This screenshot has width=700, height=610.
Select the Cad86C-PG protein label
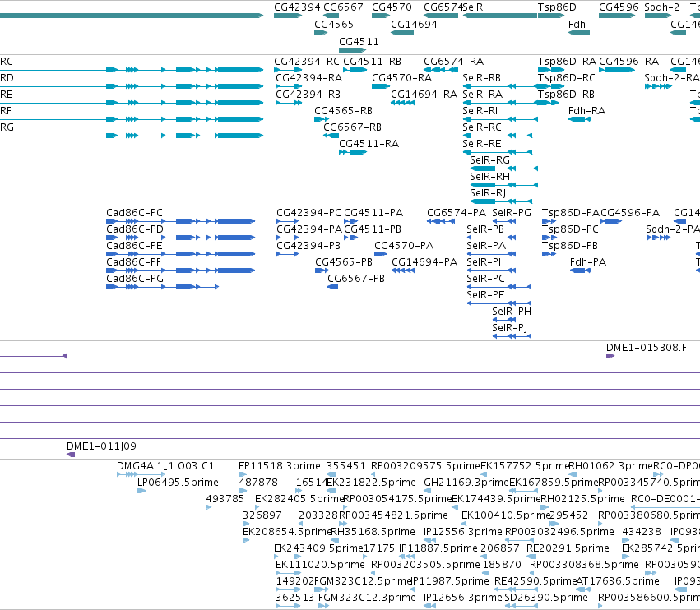(135, 279)
